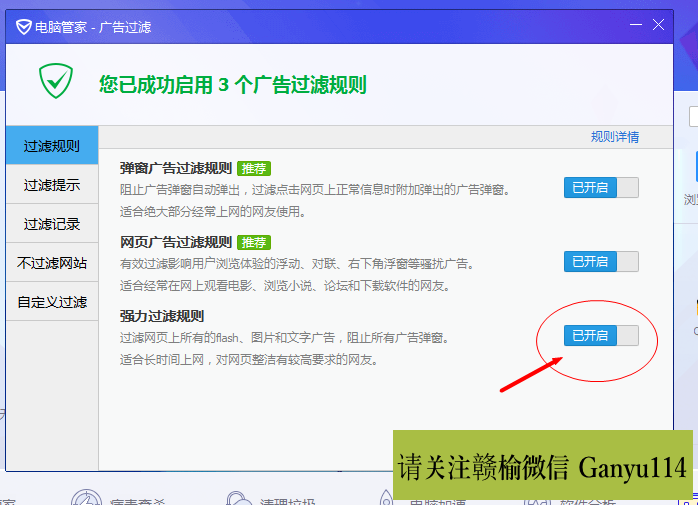Click the description starting 过滤网页上所有的flash
The height and width of the screenshot is (505, 698).
click(x=285, y=338)
